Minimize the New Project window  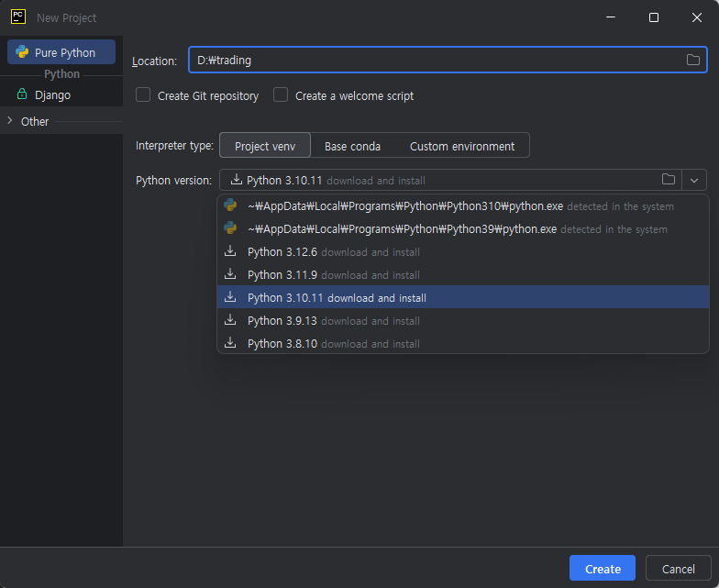[x=611, y=17]
